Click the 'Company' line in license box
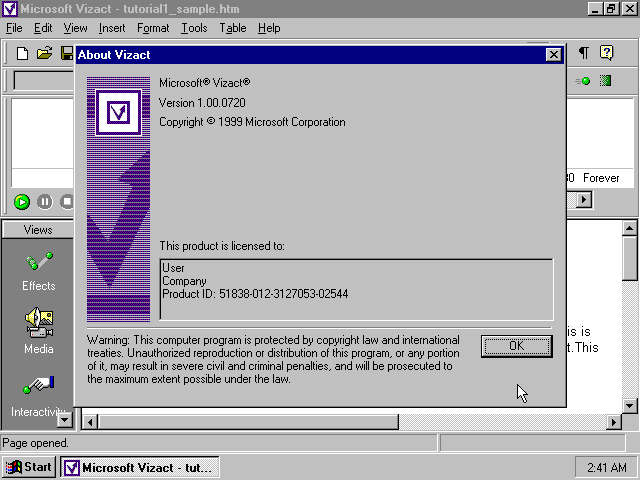640x480 pixels. click(184, 281)
